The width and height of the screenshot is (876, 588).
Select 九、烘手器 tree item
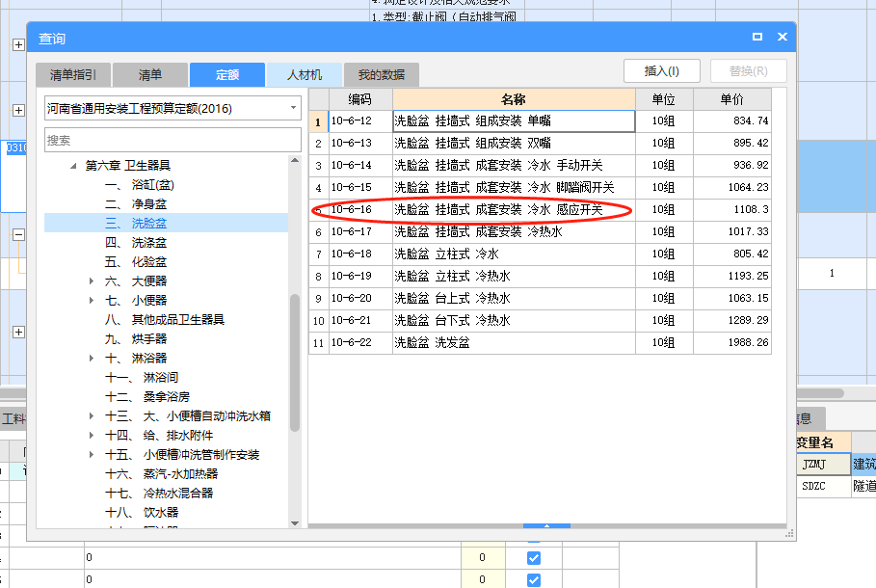click(136, 339)
